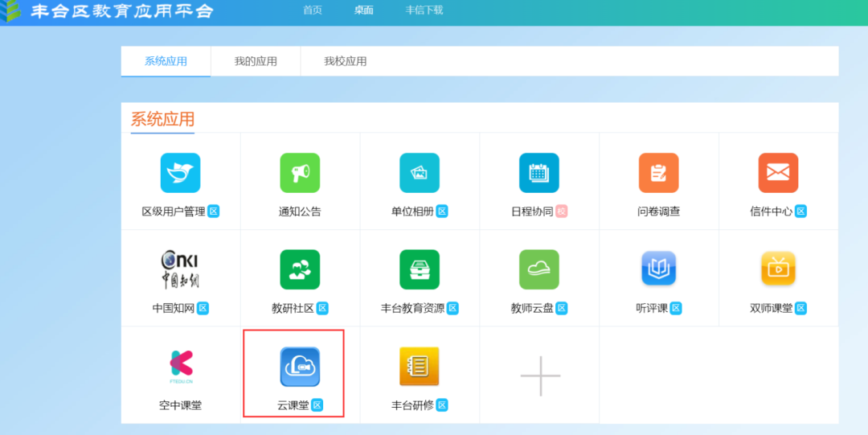The width and height of the screenshot is (868, 435).
Task: Go to 首页 in top navigation
Action: coord(313,10)
